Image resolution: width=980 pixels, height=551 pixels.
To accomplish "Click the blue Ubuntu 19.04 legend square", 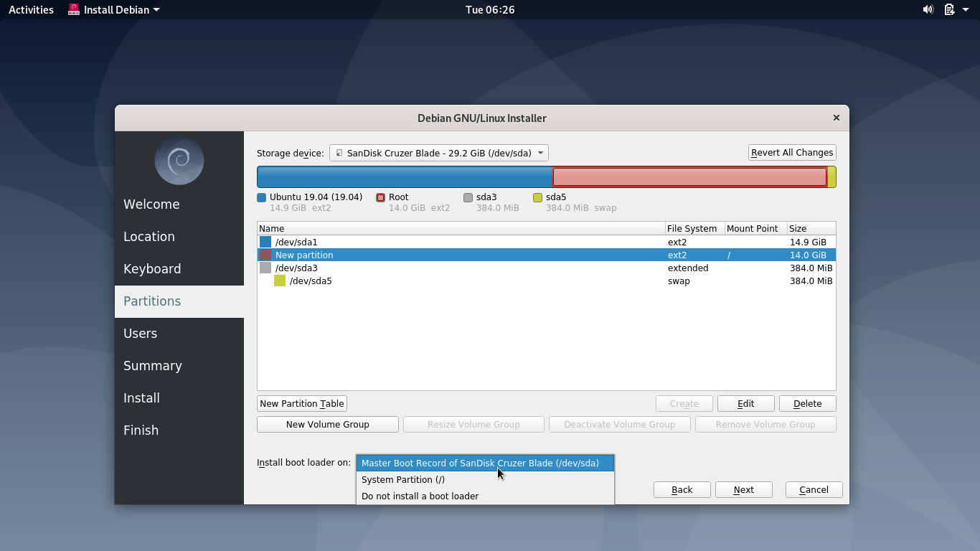I will [261, 197].
